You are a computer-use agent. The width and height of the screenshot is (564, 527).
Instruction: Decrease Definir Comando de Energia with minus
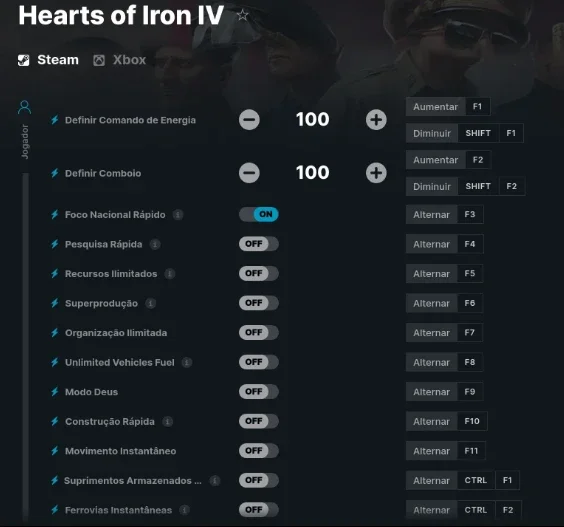click(249, 120)
